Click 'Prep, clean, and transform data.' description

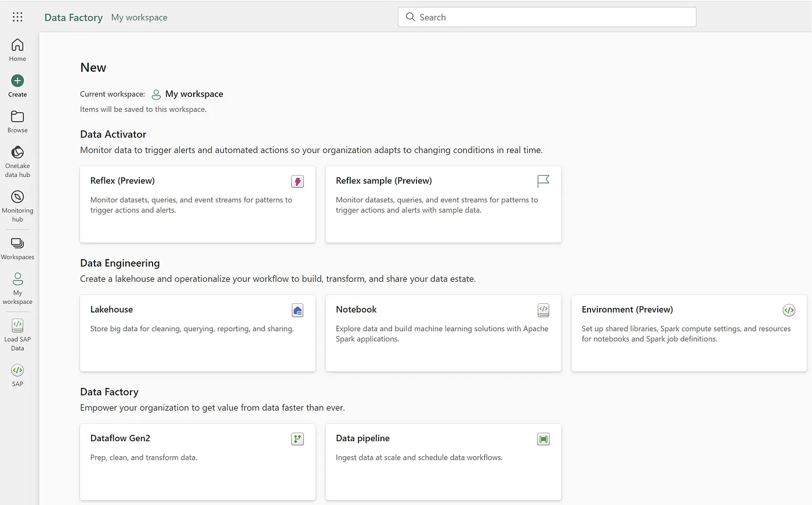click(144, 457)
